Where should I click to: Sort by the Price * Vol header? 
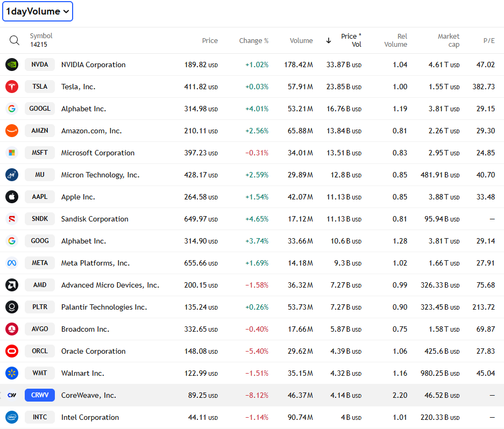[351, 40]
